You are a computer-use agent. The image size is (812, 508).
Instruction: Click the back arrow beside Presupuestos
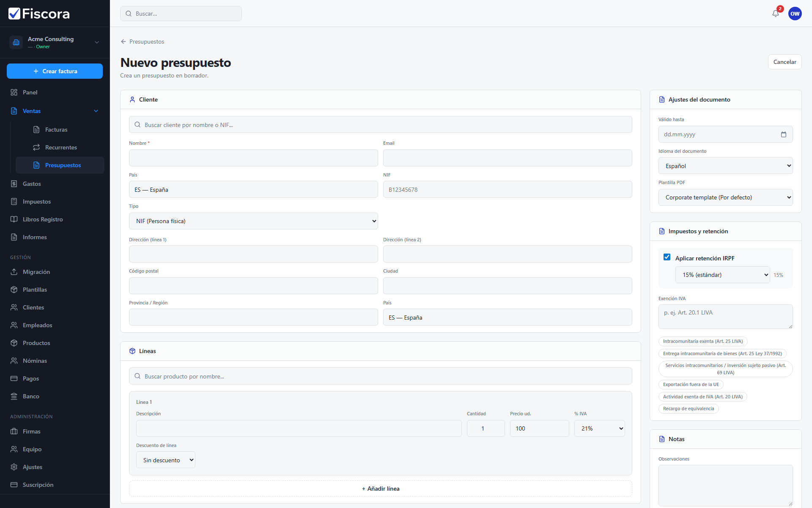pyautogui.click(x=123, y=41)
